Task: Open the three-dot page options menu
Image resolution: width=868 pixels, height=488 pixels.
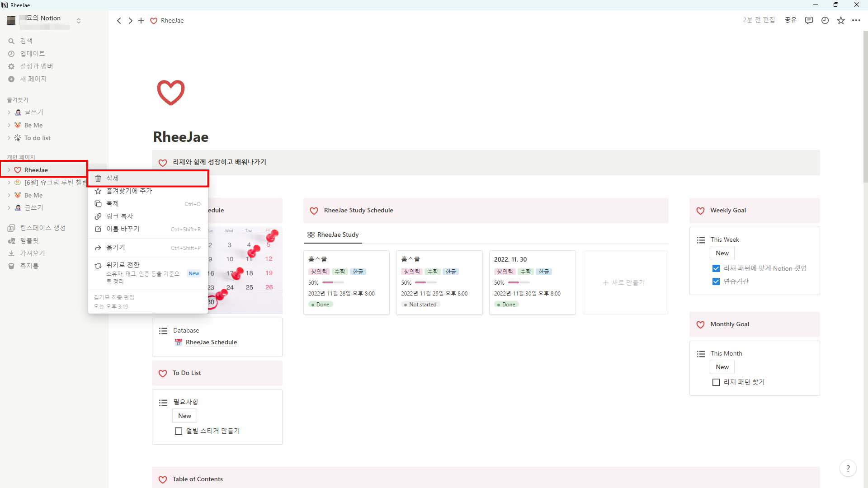Action: 856,20
